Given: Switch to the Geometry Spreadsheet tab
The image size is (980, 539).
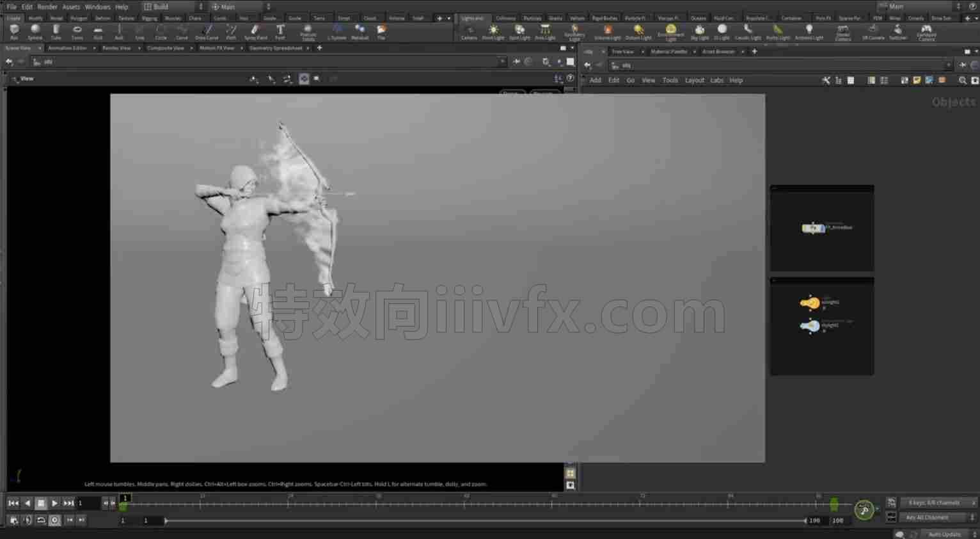Looking at the screenshot, I should 275,48.
